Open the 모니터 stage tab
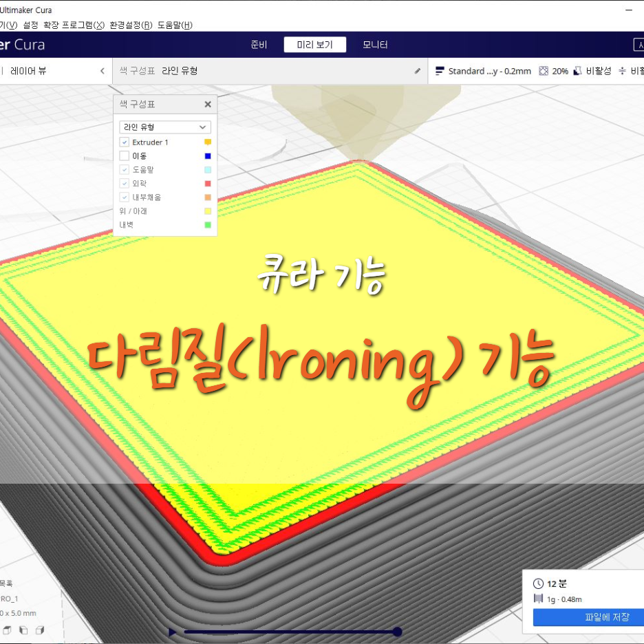 point(375,44)
